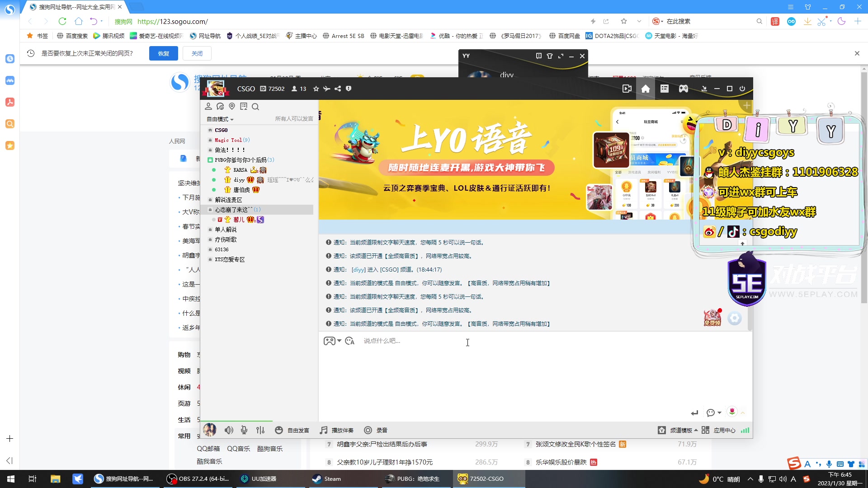Screen dimensions: 868x488
Task: Open the list/template view icon in the YY header
Action: [664, 89]
